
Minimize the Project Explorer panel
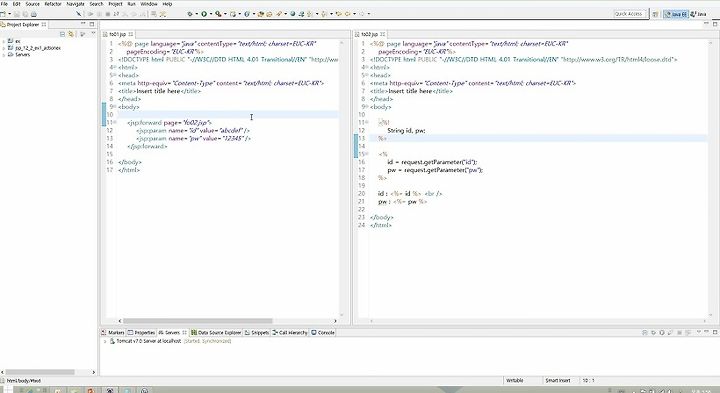coord(83,24)
